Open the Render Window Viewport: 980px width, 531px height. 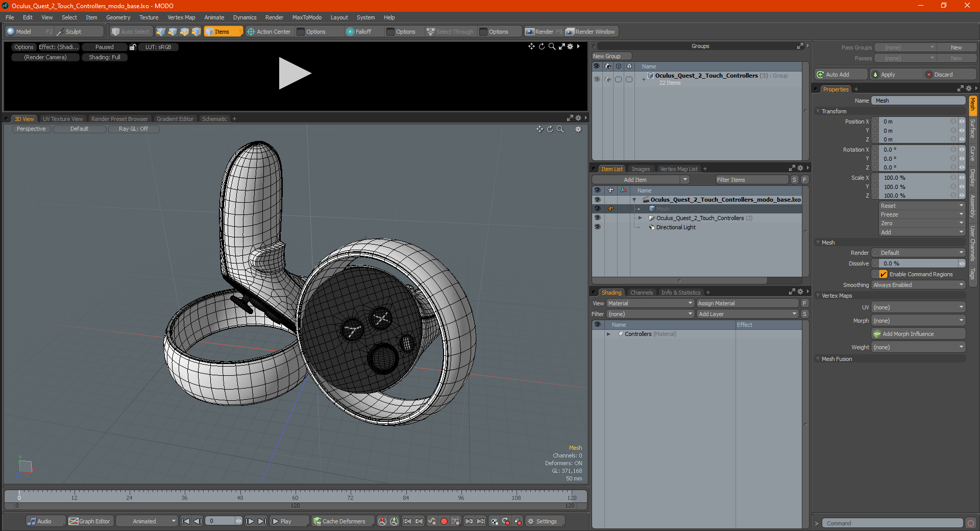point(591,32)
